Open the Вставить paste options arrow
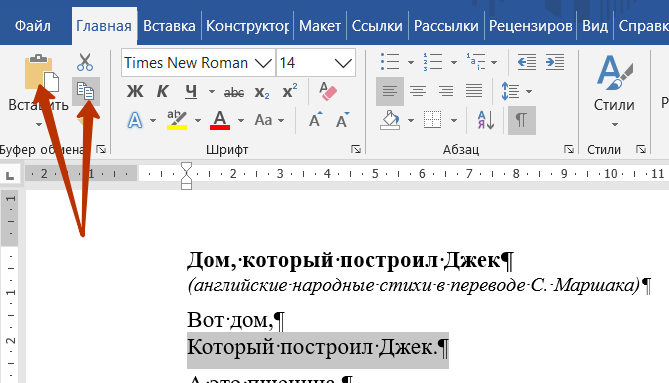 pyautogui.click(x=39, y=124)
